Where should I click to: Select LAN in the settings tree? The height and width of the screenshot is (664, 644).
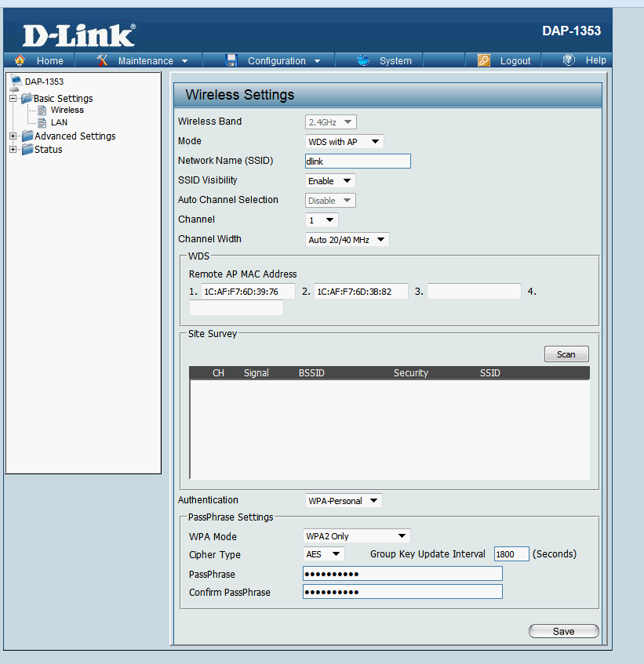[x=59, y=122]
